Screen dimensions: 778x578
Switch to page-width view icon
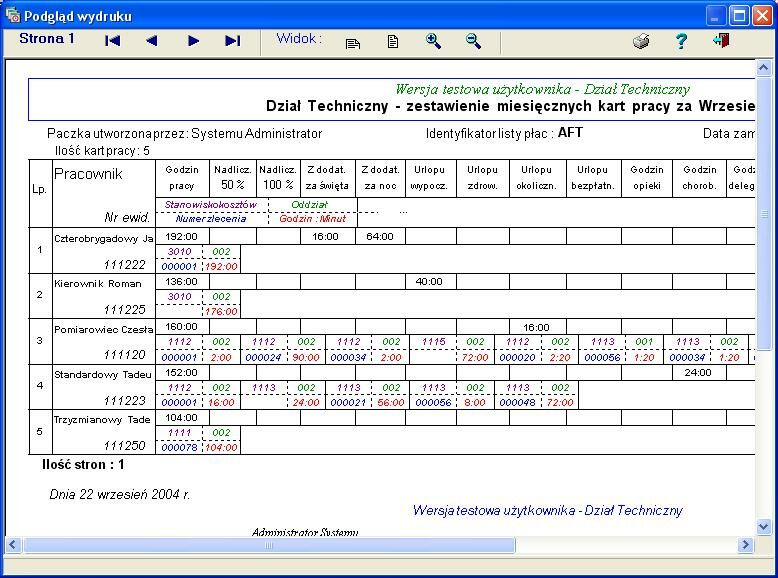[353, 44]
